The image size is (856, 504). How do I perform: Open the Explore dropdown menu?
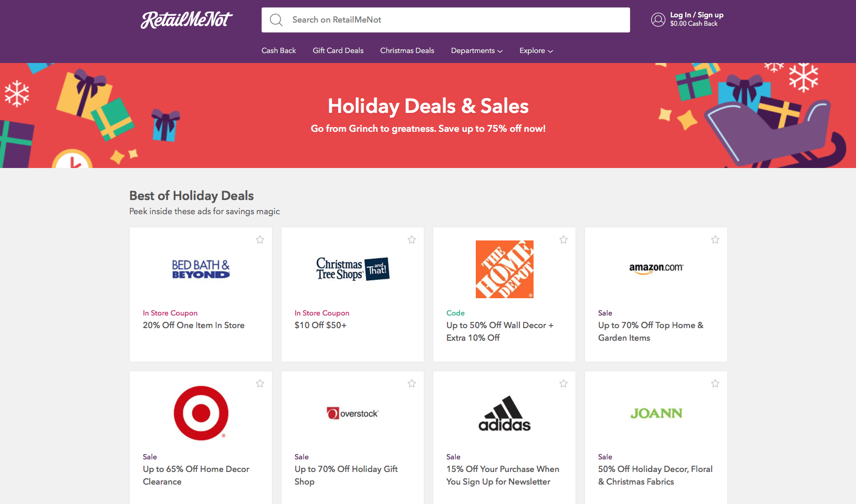point(536,51)
